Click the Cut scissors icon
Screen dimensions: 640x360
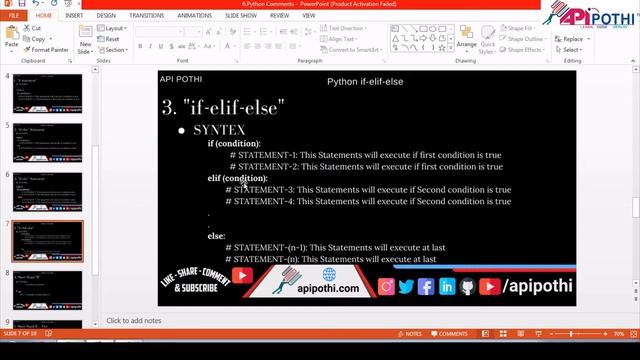pyautogui.click(x=27, y=28)
